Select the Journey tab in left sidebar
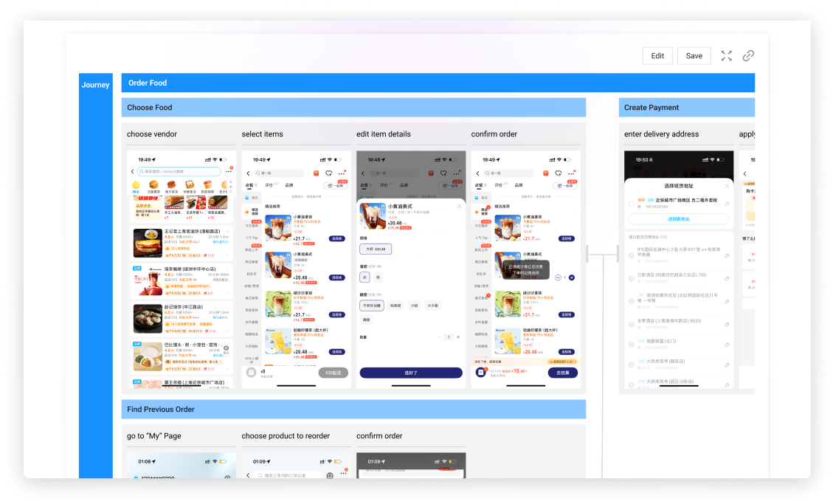The image size is (833, 504). (95, 85)
